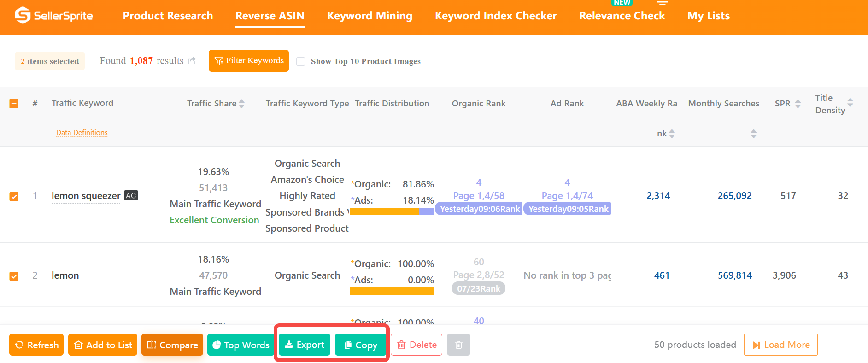Sort by the Traffic Share arrows
This screenshot has height=363, width=868.
pos(242,104)
